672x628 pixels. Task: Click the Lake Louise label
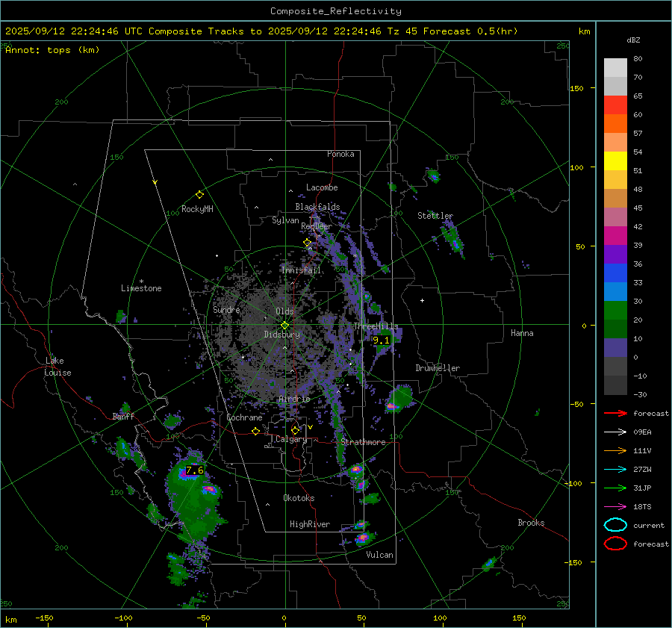(57, 367)
